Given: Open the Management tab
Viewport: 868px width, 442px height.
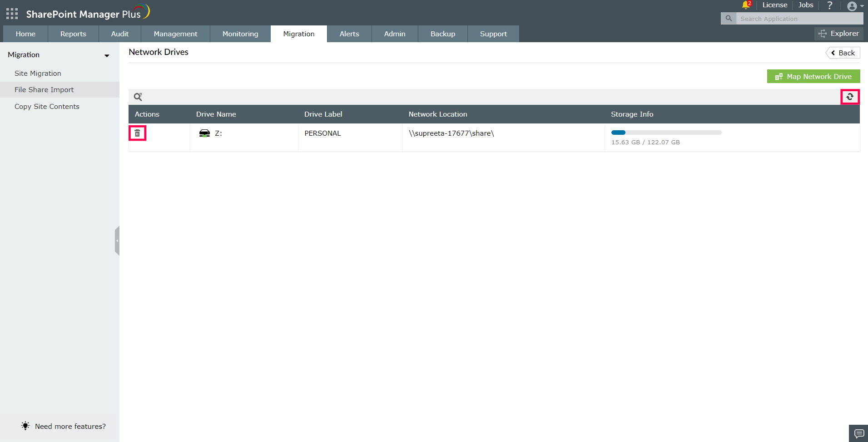Looking at the screenshot, I should coord(176,34).
